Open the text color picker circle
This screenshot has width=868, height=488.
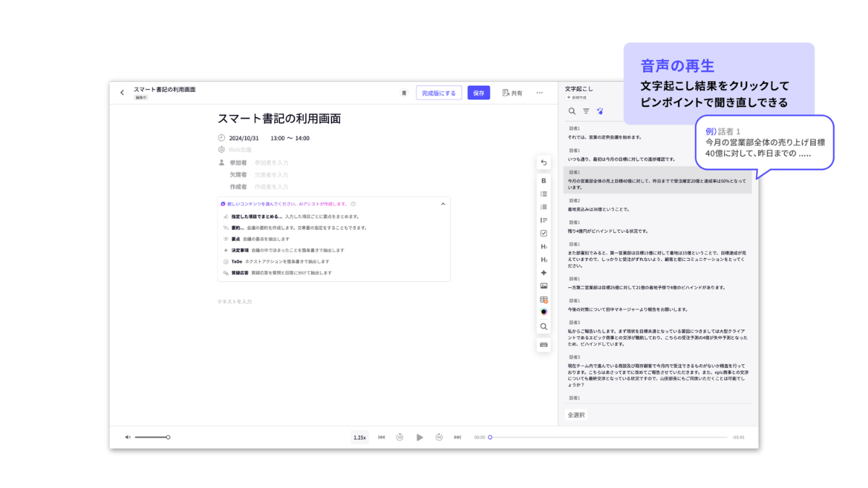544,312
